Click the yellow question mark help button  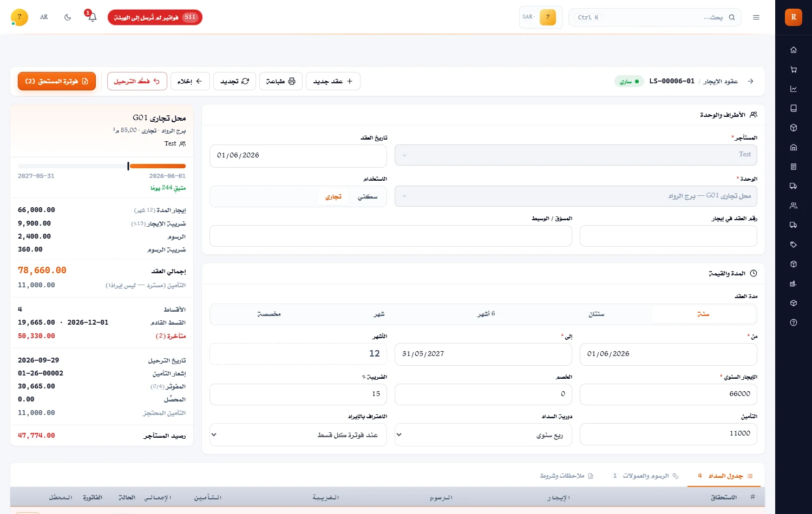(x=19, y=17)
